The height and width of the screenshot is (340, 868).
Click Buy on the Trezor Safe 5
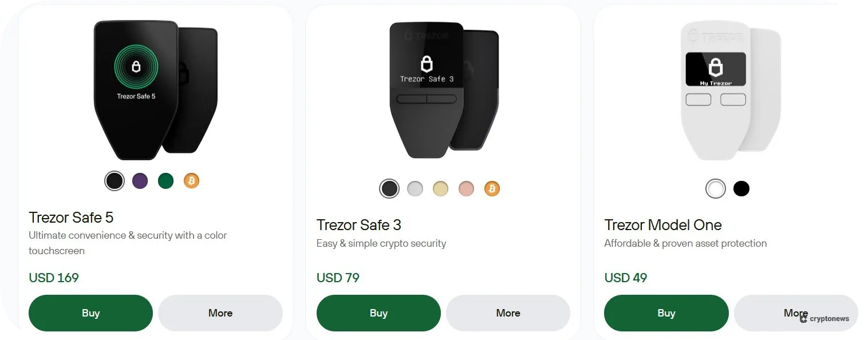[x=90, y=313]
